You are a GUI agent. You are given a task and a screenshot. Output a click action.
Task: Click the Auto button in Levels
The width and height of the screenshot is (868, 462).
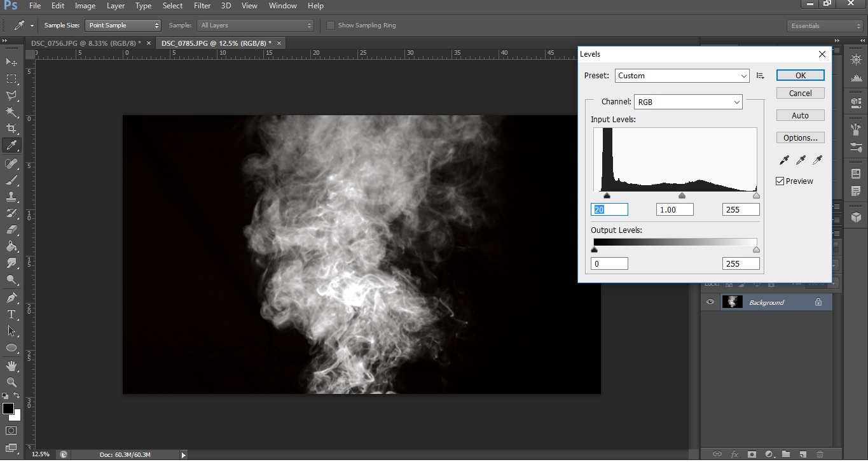801,115
